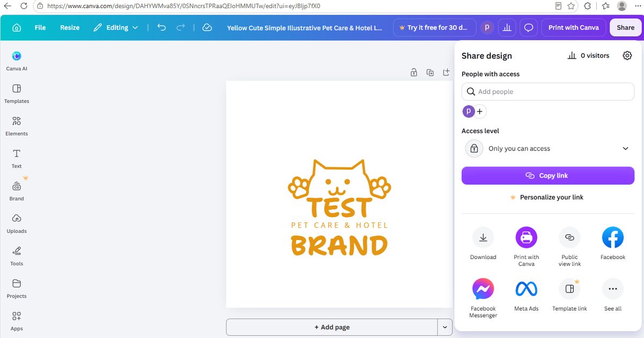Click the Add page button
644x338 pixels.
click(x=332, y=327)
